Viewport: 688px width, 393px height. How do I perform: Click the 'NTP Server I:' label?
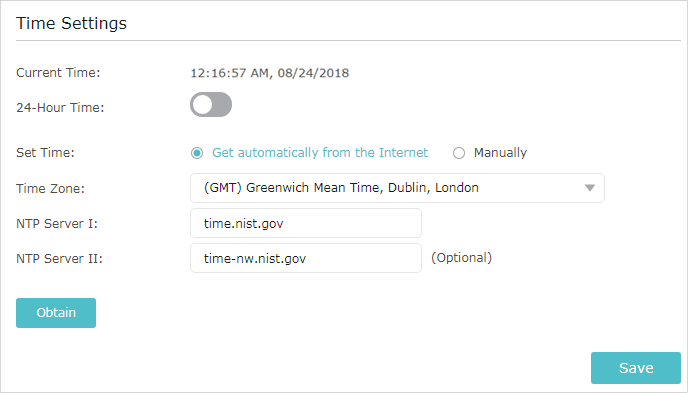[57, 224]
